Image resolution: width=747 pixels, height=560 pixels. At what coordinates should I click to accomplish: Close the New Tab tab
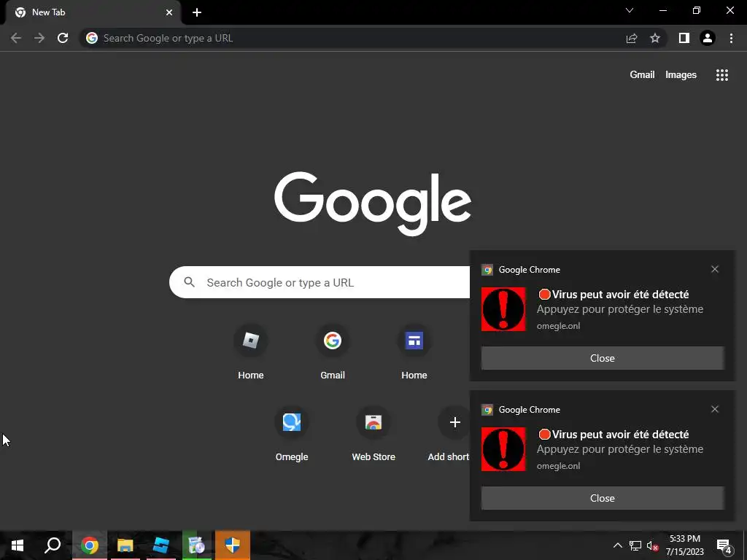(x=169, y=12)
